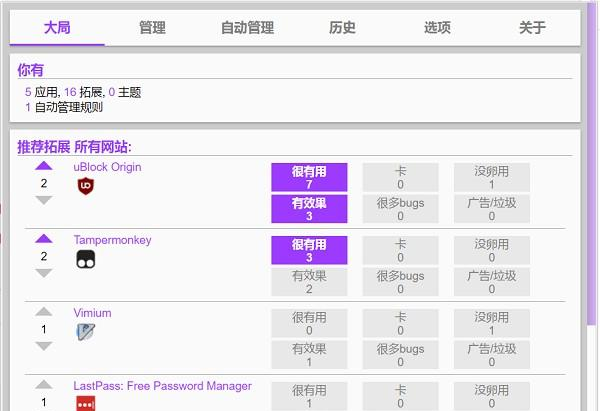
Task: Click the '0 主题' count text
Action: [x=125, y=92]
